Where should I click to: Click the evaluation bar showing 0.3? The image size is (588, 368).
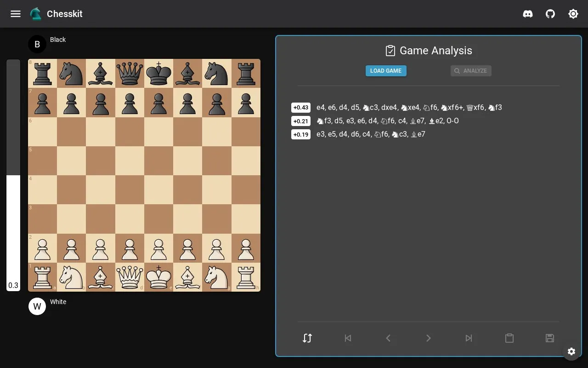(13, 175)
